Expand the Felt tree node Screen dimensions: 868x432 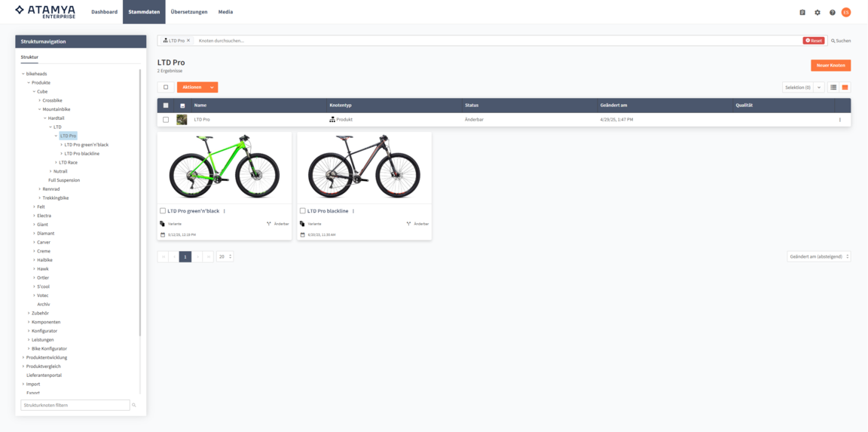pos(34,207)
